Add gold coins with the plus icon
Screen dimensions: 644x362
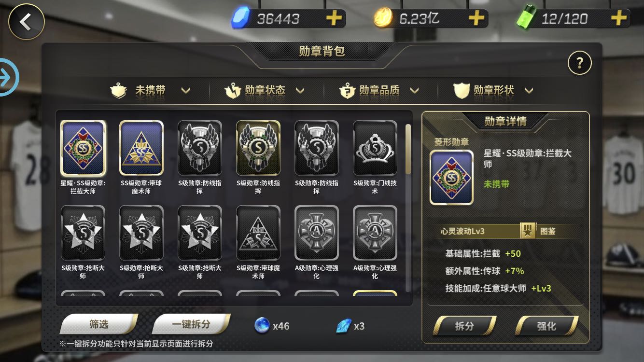476,18
